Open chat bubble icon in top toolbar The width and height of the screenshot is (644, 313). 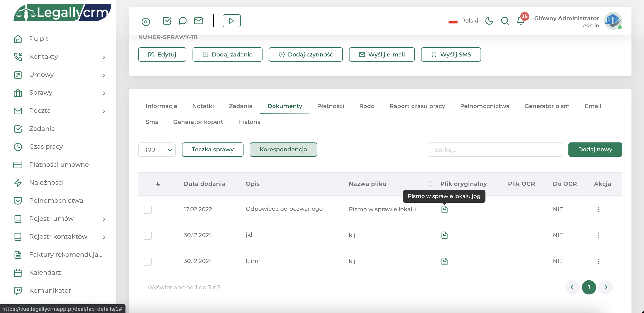tap(182, 21)
